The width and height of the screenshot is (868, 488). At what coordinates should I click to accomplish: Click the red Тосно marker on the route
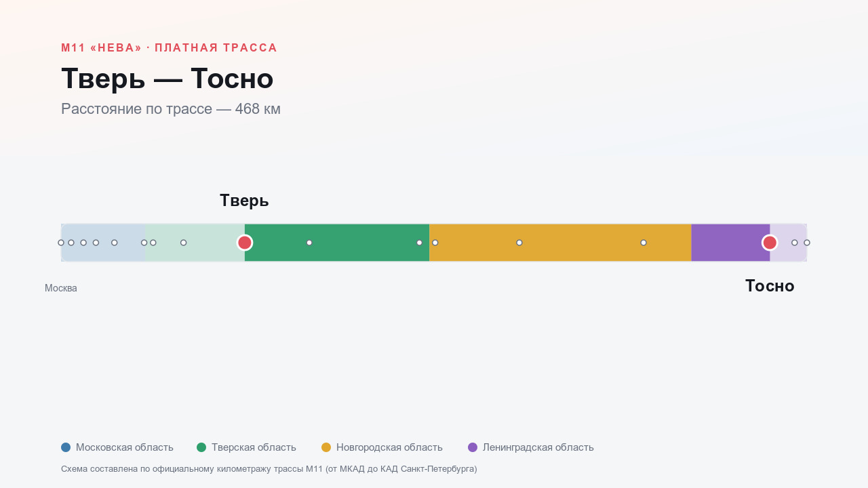point(770,243)
